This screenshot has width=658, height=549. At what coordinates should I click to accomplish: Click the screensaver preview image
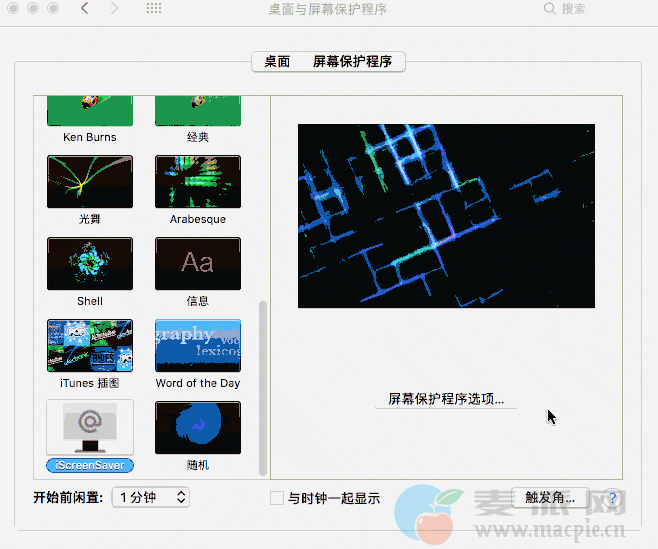point(446,216)
